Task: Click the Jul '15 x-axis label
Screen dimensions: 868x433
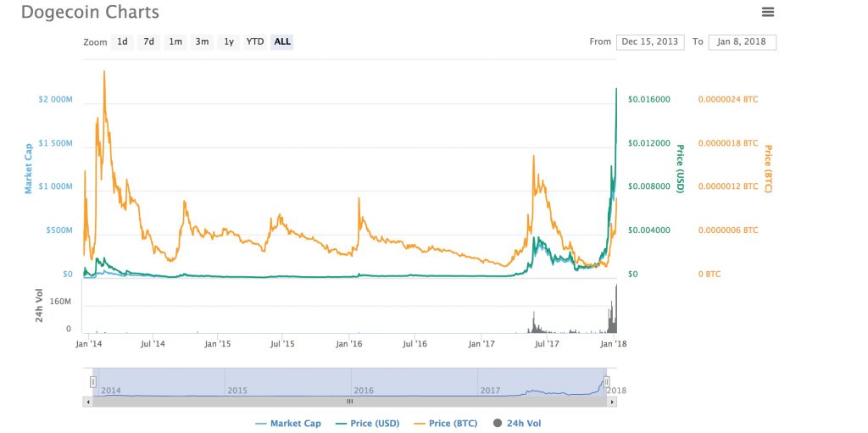Action: [x=282, y=344]
